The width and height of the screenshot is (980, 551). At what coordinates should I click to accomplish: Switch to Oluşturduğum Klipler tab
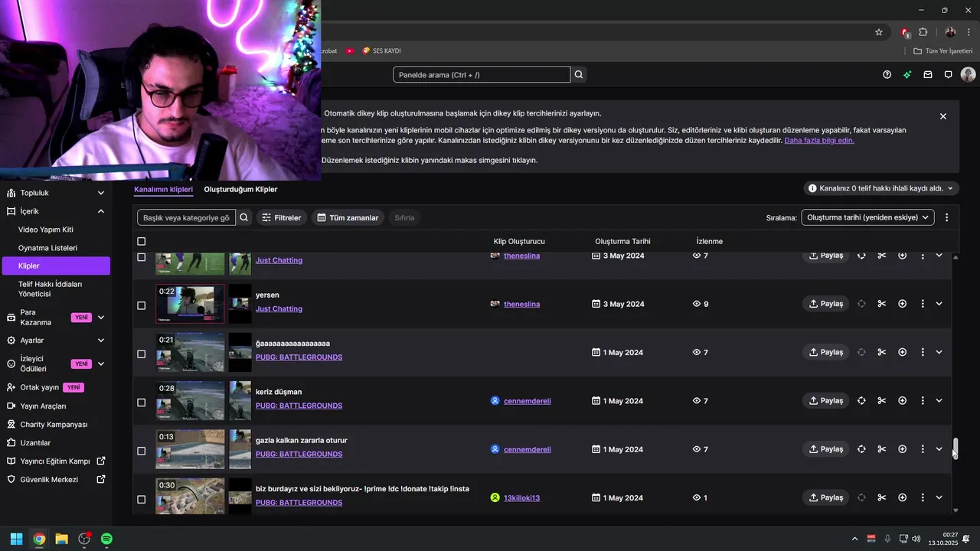click(240, 189)
